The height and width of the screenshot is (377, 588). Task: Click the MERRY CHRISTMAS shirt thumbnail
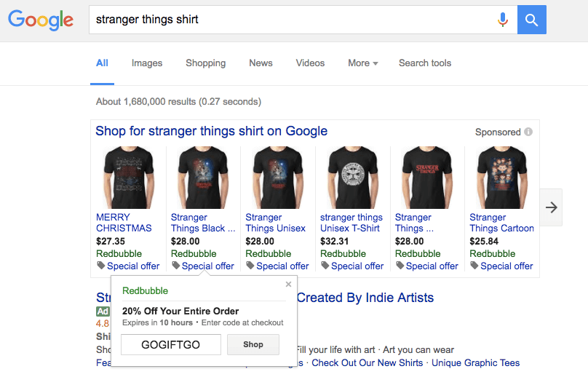tap(129, 178)
